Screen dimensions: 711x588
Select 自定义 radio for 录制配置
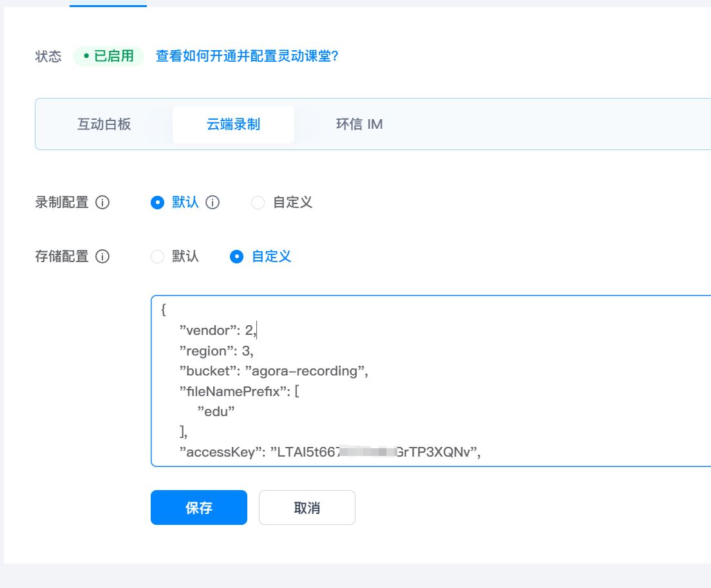pos(258,202)
